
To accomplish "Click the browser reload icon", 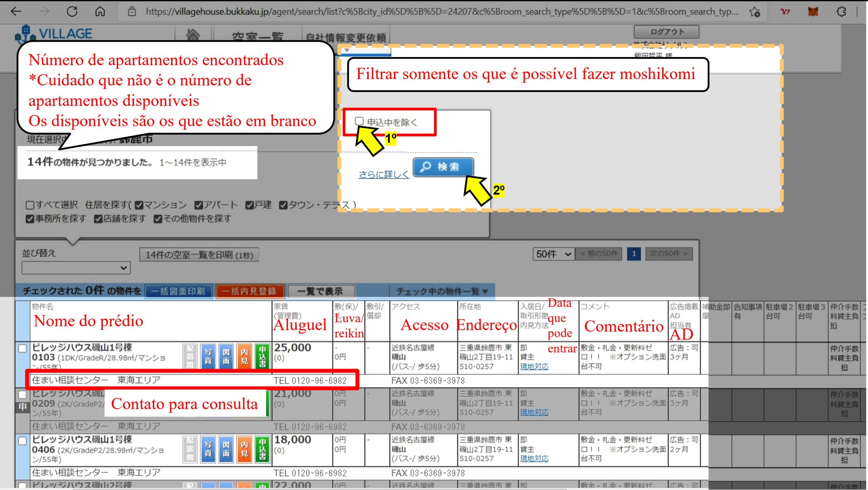I will (x=72, y=12).
